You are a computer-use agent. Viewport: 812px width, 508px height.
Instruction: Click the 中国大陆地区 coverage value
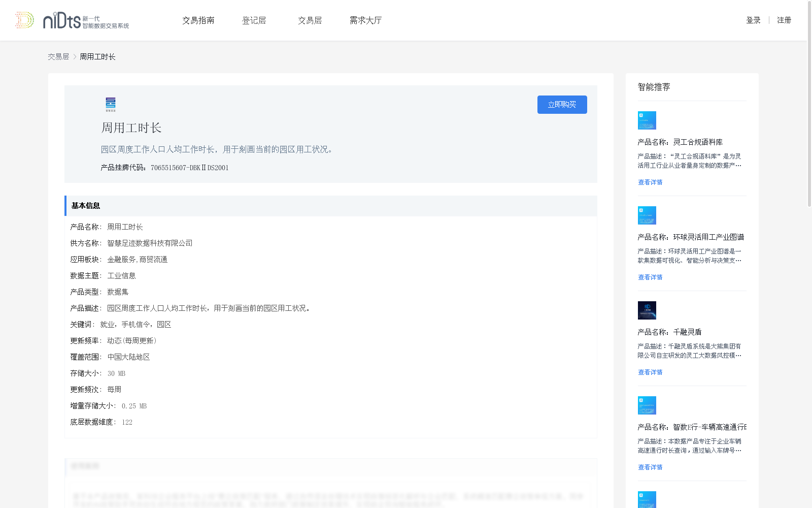(128, 357)
